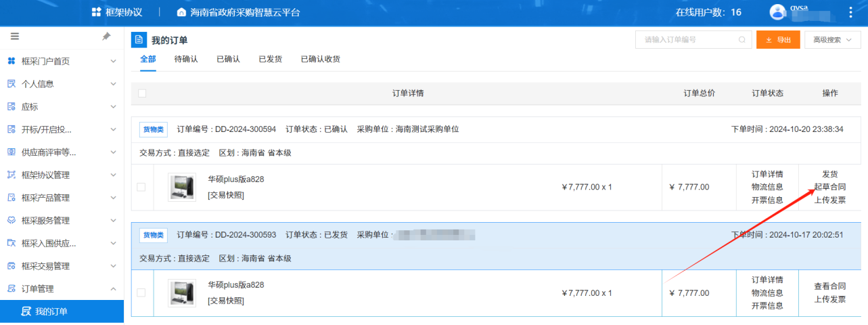
Task: Click the 框架协议 header title
Action: pos(124,12)
